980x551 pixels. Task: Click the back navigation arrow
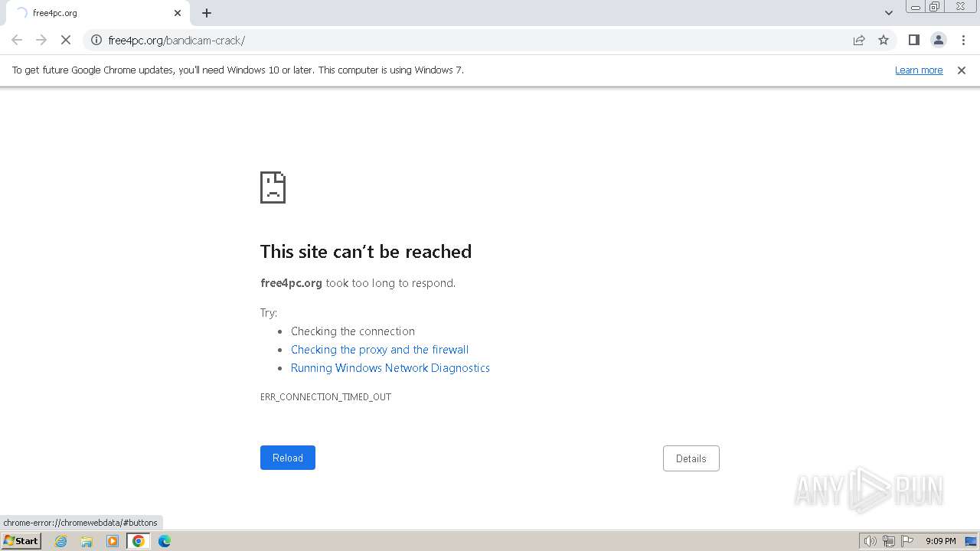click(17, 40)
